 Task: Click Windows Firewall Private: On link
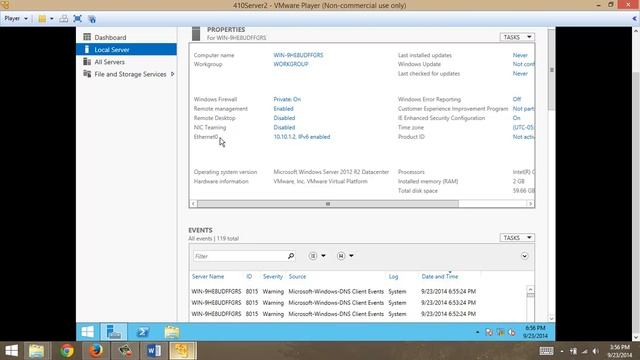click(287, 99)
